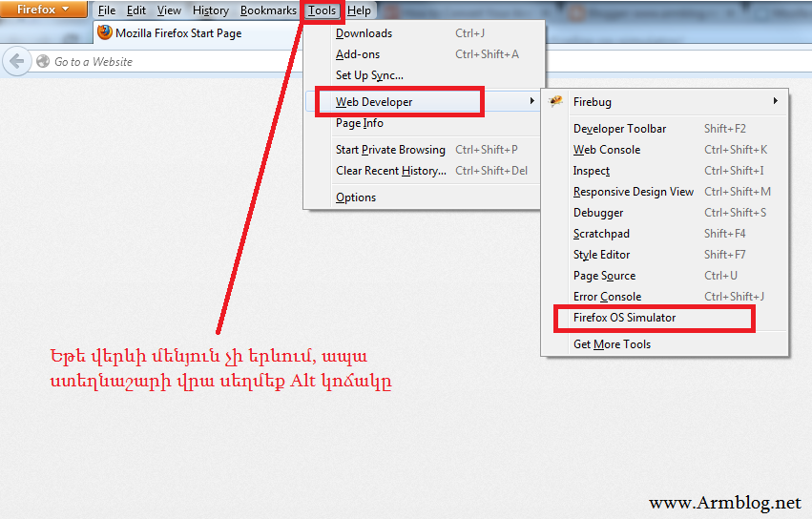Open the orange Firefox application button

(44, 10)
